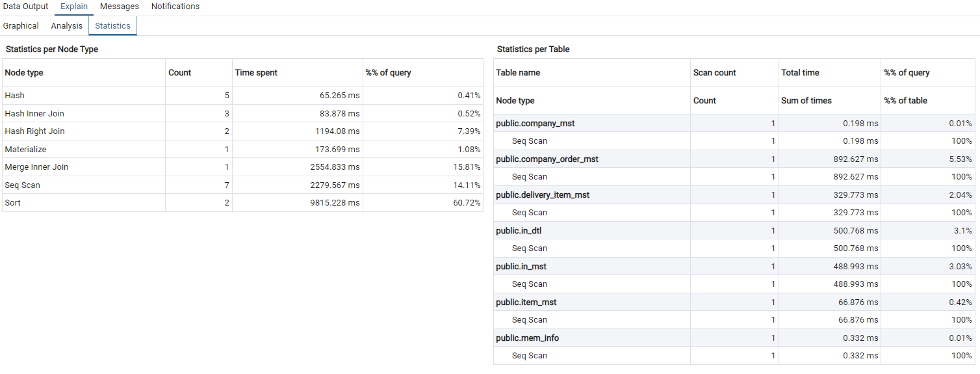Select the Explain tab

click(74, 7)
